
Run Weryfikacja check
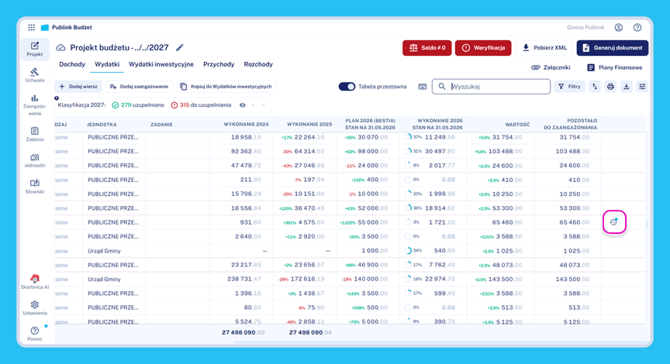(483, 48)
